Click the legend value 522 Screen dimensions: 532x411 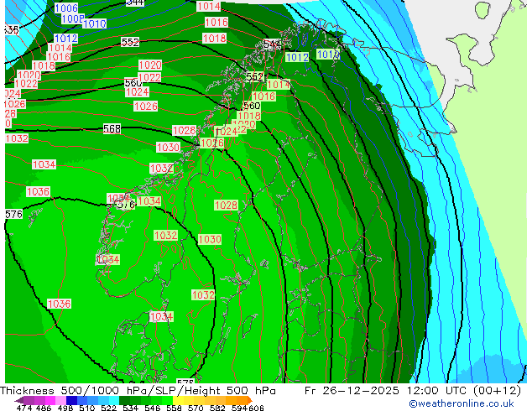point(109,408)
